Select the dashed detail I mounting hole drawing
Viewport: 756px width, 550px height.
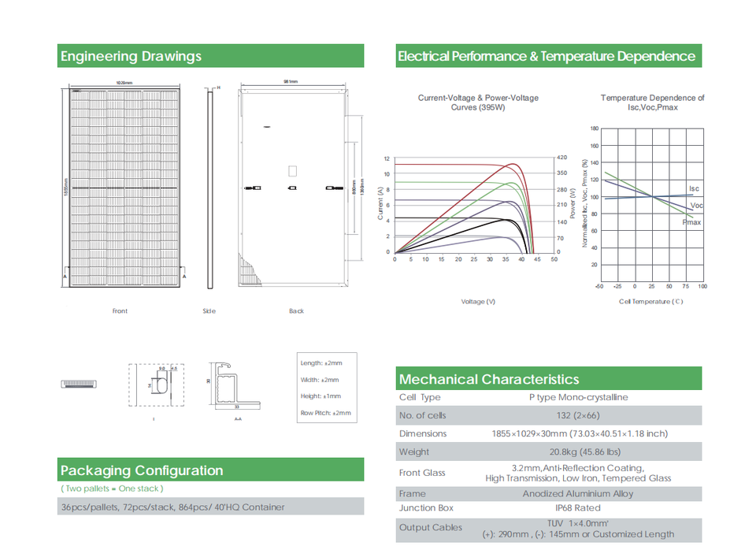click(x=156, y=385)
